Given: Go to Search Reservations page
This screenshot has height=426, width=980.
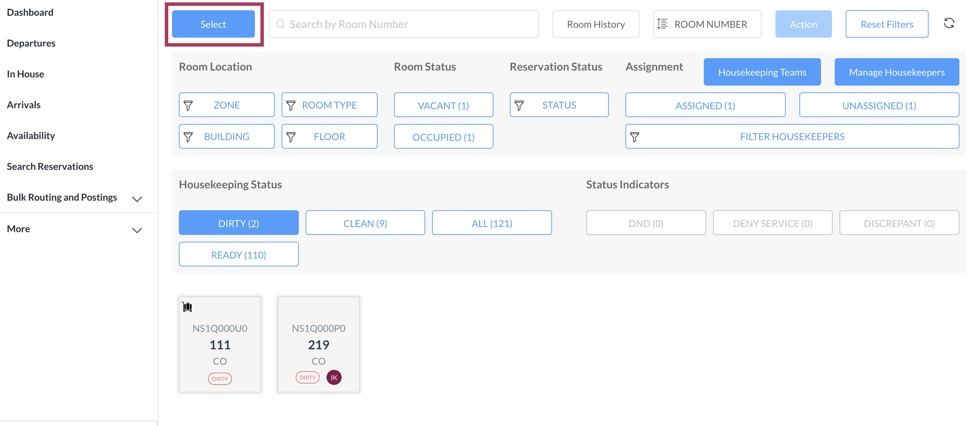Looking at the screenshot, I should (50, 166).
